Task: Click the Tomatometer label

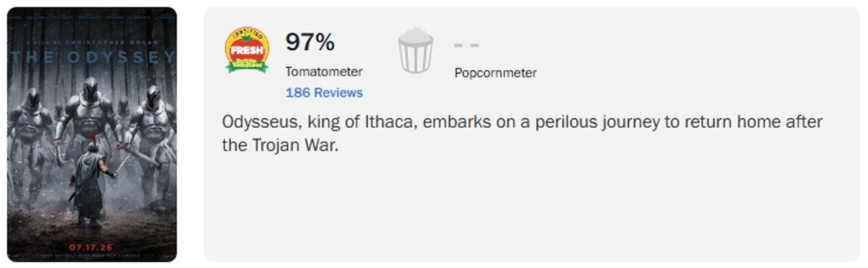Action: pos(324,72)
